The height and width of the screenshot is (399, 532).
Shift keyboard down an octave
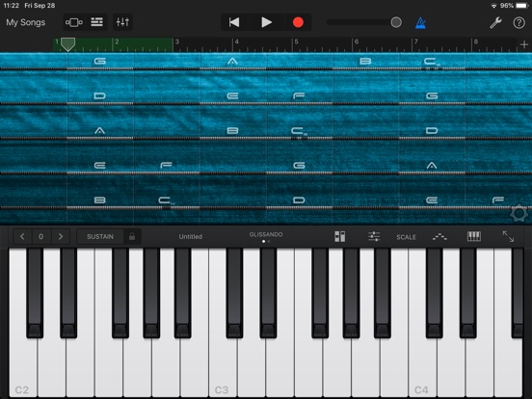tap(22, 236)
